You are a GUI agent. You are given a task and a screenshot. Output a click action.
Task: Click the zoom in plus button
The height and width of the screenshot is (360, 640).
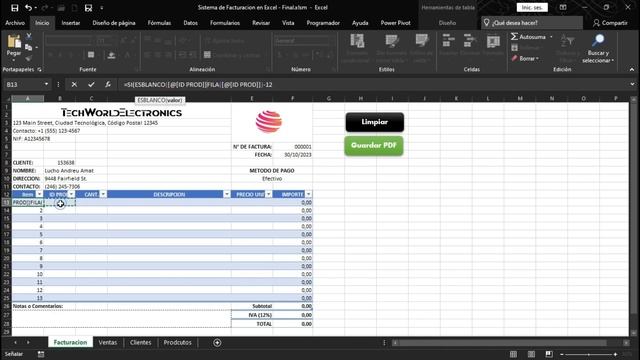pyautogui.click(x=615, y=354)
